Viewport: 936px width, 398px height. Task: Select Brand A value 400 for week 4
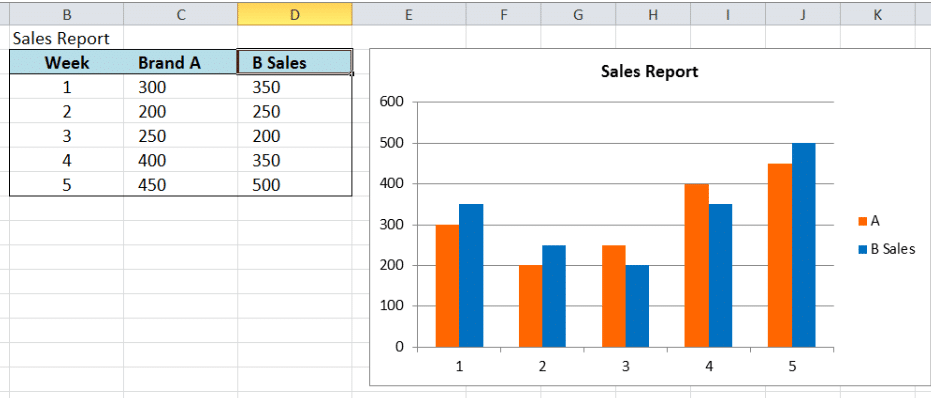pos(181,161)
